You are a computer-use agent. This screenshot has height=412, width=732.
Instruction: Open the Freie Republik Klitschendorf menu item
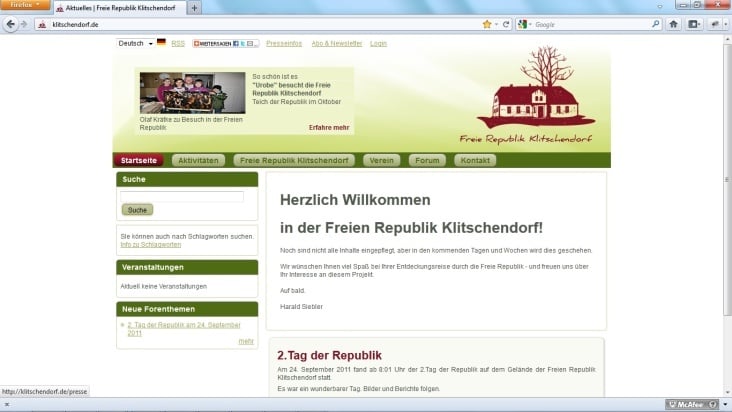(294, 160)
